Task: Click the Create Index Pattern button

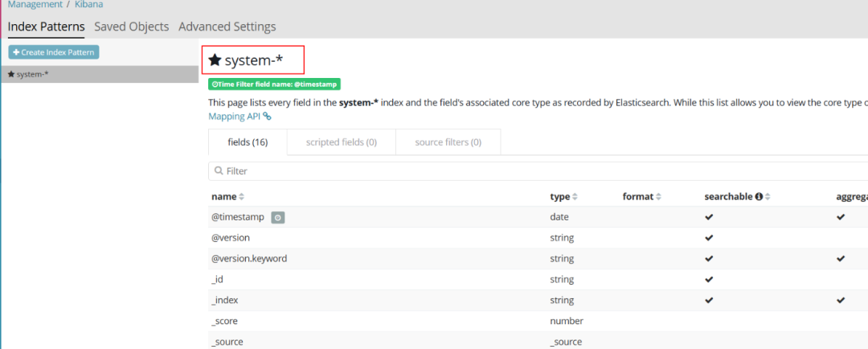Action: coord(54,52)
